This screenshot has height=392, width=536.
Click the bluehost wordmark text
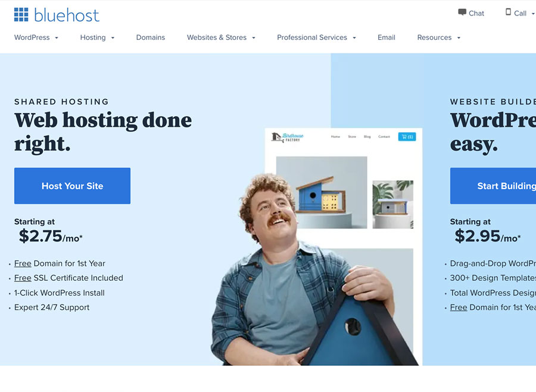click(x=67, y=15)
